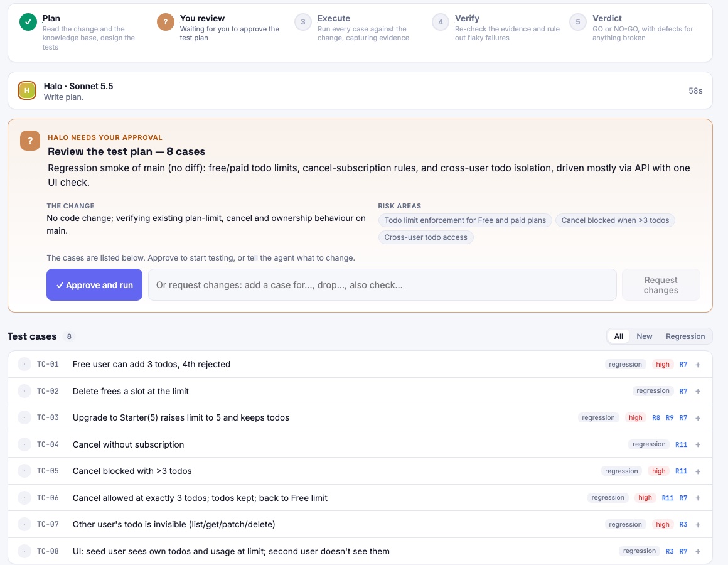Click the approval question mark icon
The height and width of the screenshot is (565, 728).
30,141
